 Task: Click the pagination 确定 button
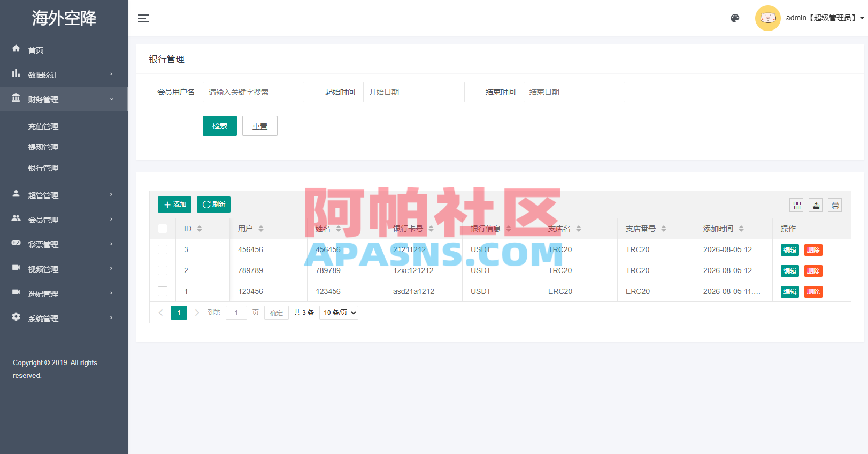coord(276,313)
